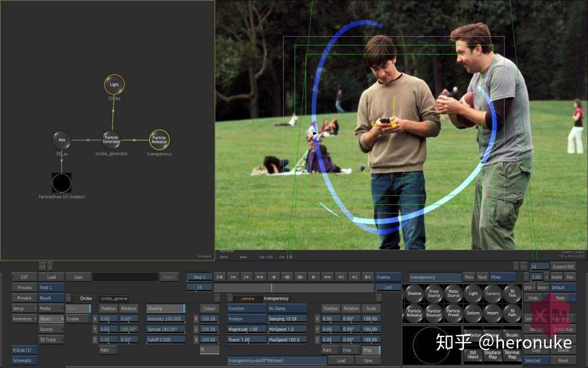Open the Media menu
This screenshot has height=368, width=588.
(51, 308)
